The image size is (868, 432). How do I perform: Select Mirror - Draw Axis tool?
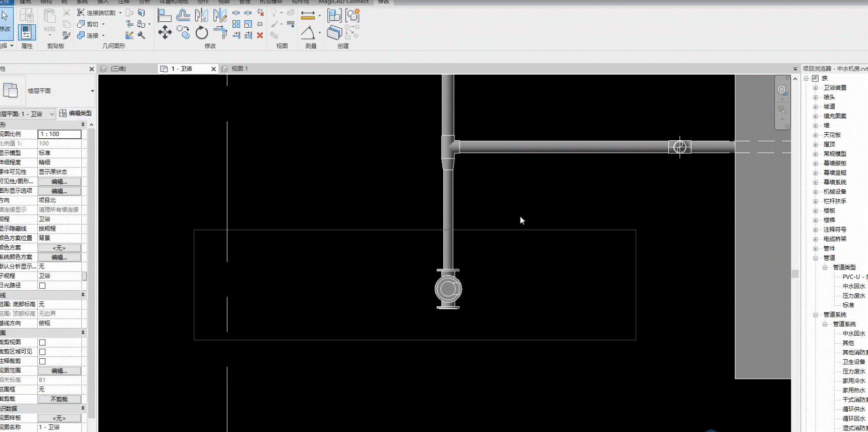tap(220, 15)
